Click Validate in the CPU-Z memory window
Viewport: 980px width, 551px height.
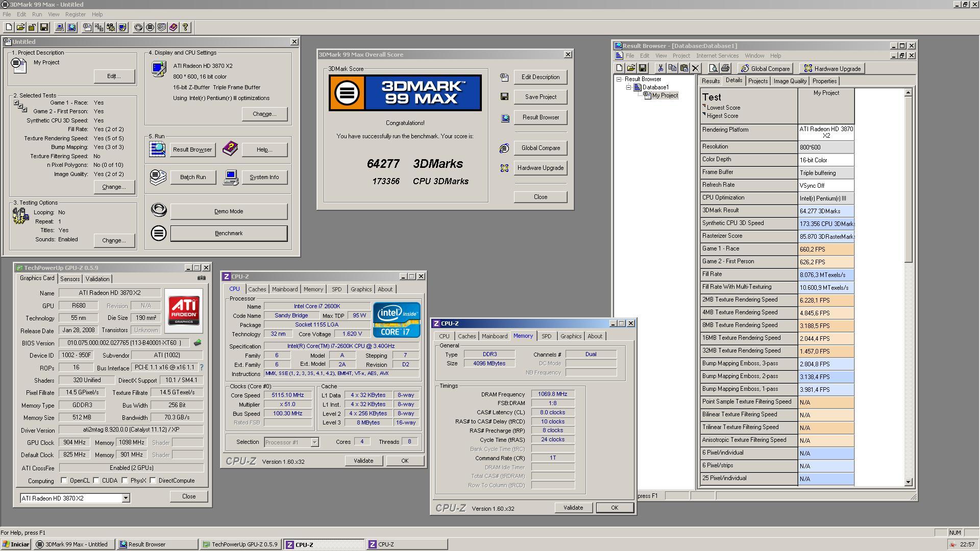(573, 508)
